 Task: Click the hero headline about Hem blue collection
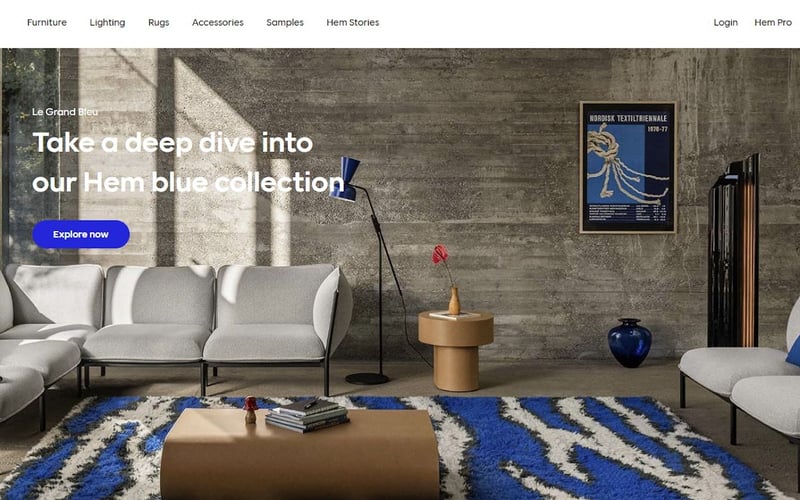click(188, 162)
